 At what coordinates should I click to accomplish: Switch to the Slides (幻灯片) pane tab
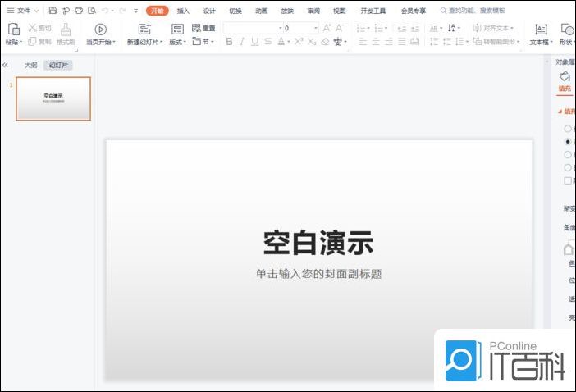click(58, 65)
